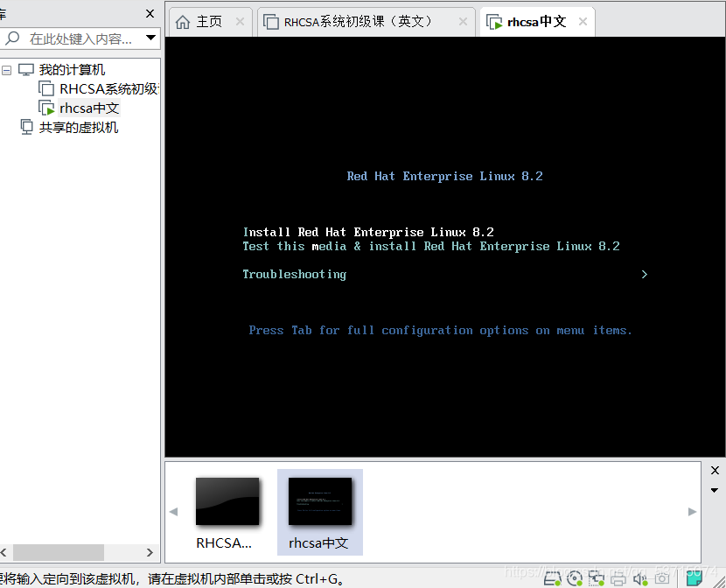This screenshot has width=726, height=588.
Task: Click the network adapter status icon
Action: point(597,578)
